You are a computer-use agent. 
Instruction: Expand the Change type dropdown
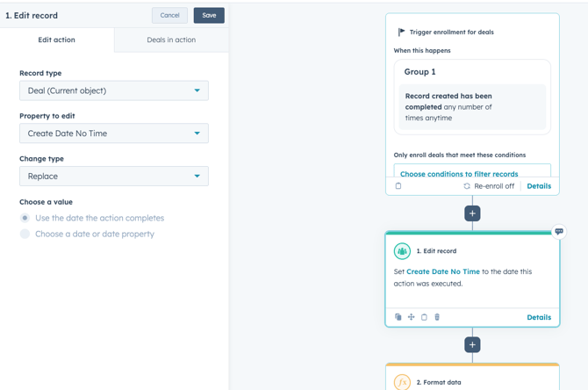[x=114, y=177]
